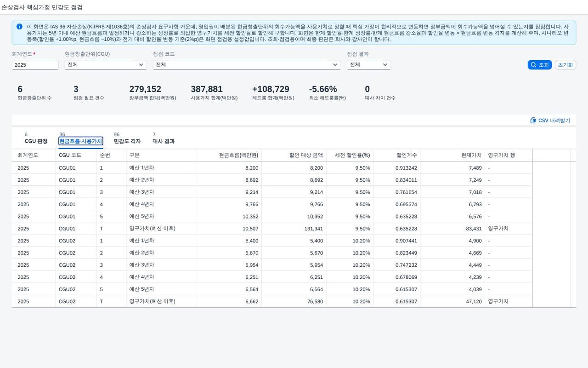Click the blue info icon in the banner
This screenshot has height=368, width=588.
(19, 27)
